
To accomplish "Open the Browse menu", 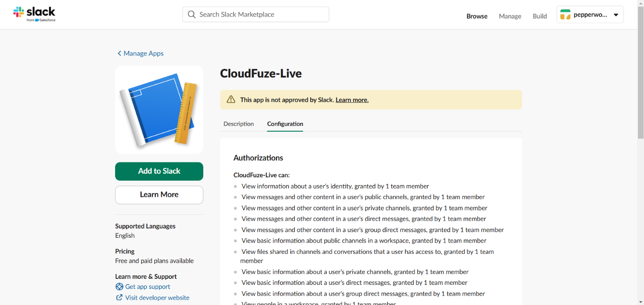I will (477, 16).
